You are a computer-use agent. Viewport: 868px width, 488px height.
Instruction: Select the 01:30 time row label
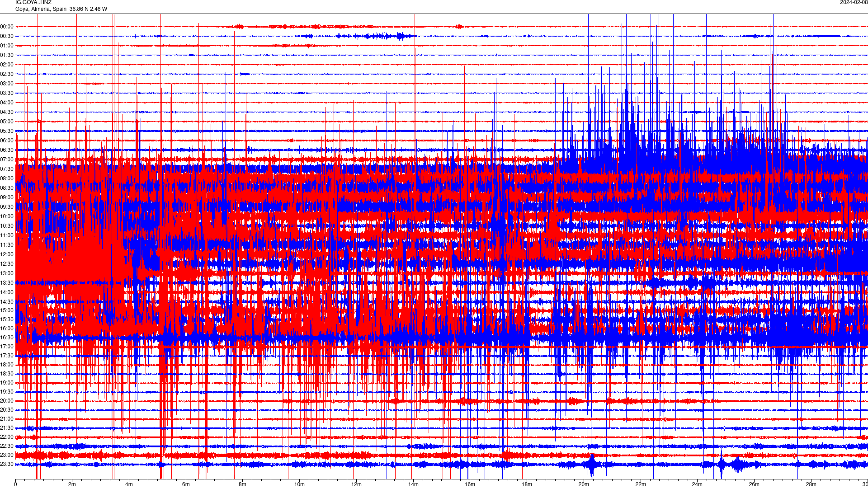tap(7, 55)
